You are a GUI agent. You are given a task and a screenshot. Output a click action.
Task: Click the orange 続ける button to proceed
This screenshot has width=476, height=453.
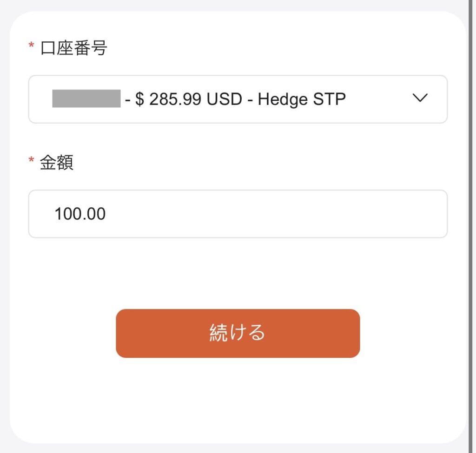coord(238,333)
